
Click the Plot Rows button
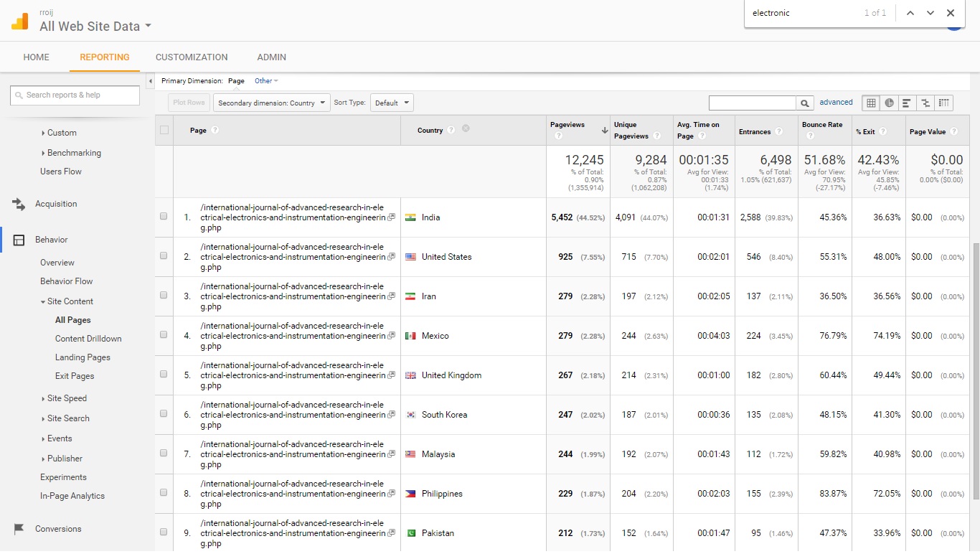[x=189, y=103]
